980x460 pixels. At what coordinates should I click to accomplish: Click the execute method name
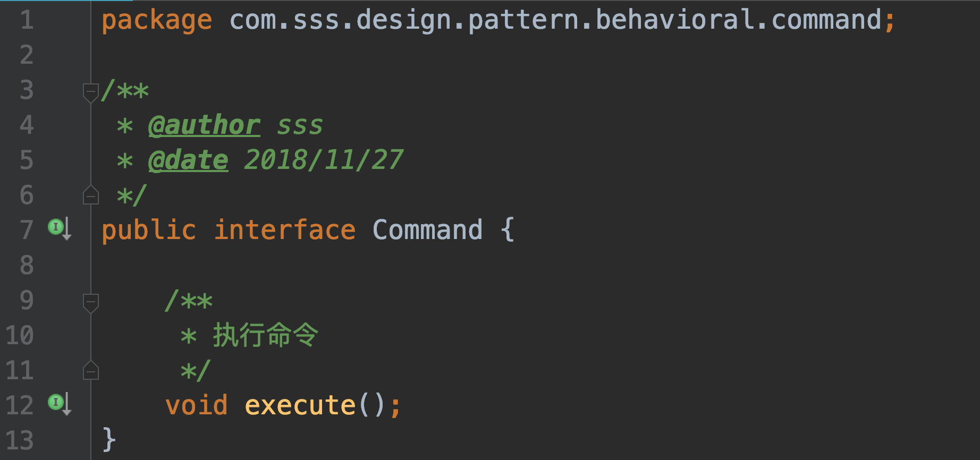coord(300,405)
